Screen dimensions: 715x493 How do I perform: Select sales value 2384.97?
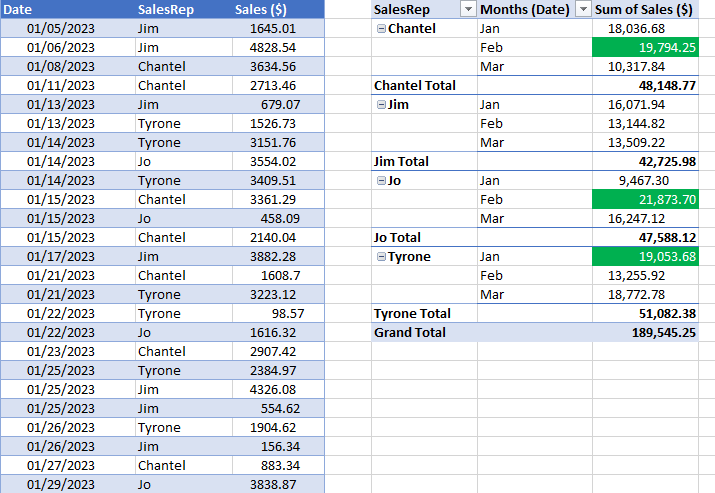coord(278,370)
